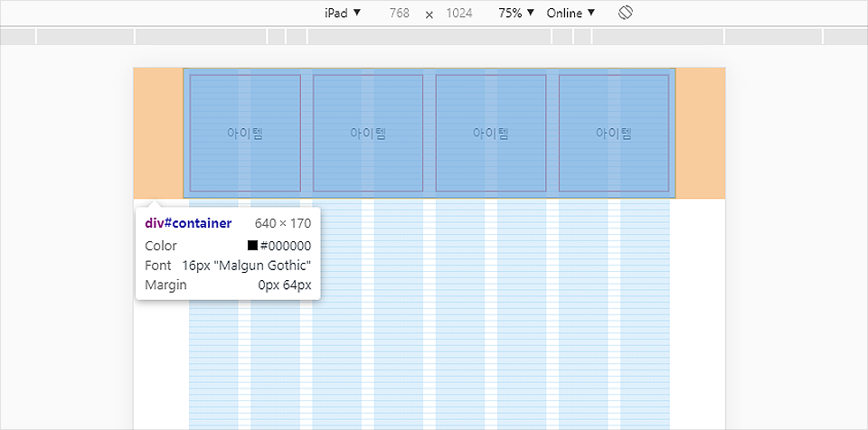The height and width of the screenshot is (430, 868).
Task: Edit the 768 width field
Action: coord(399,14)
